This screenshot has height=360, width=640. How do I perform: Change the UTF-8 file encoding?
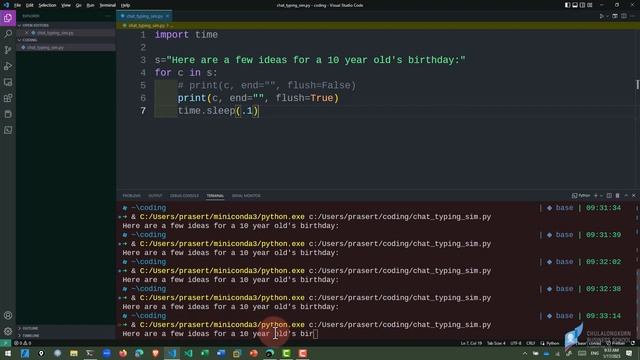(516, 343)
